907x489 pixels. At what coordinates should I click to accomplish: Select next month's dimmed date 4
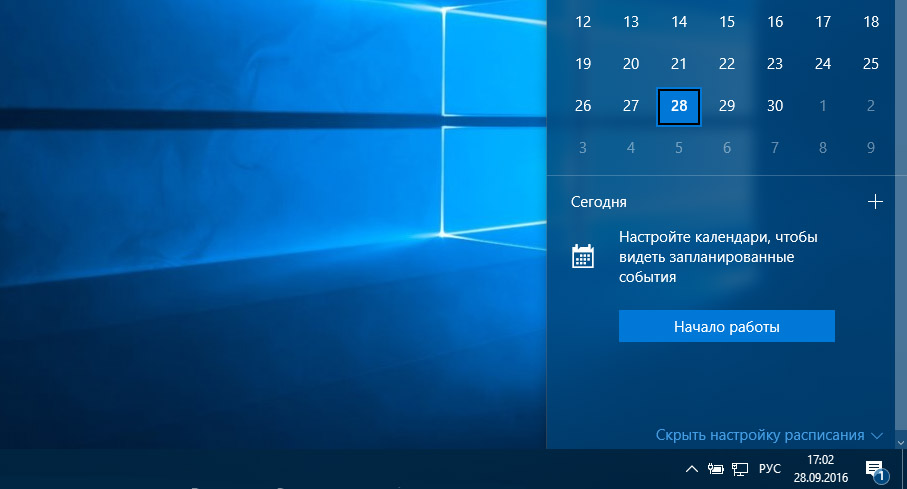631,148
